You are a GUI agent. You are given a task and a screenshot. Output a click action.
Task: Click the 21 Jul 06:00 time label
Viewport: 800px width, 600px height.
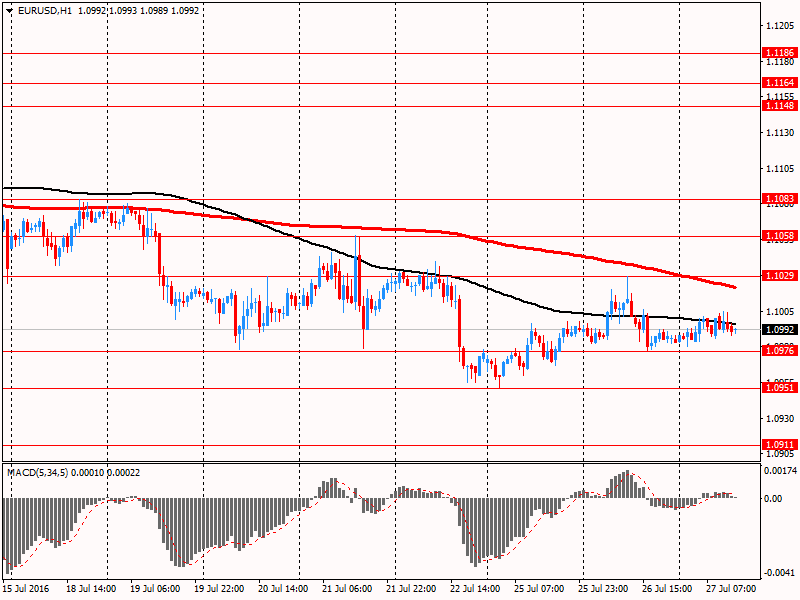(347, 589)
